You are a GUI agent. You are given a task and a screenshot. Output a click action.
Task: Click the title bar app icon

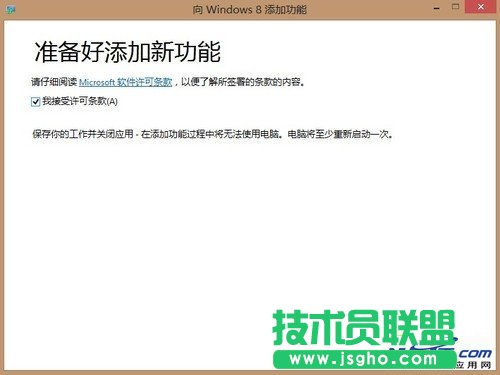11,10
